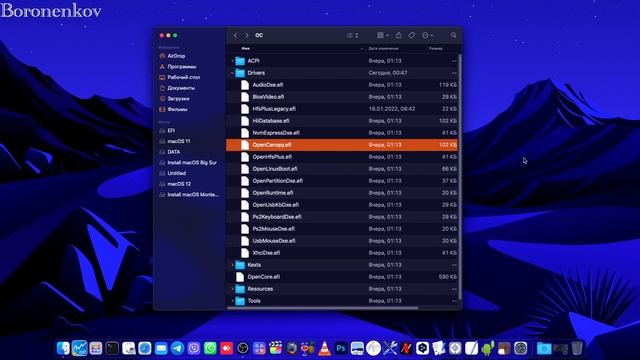Select OpenRuntime.efi file
The width and height of the screenshot is (640, 360).
coord(342,193)
